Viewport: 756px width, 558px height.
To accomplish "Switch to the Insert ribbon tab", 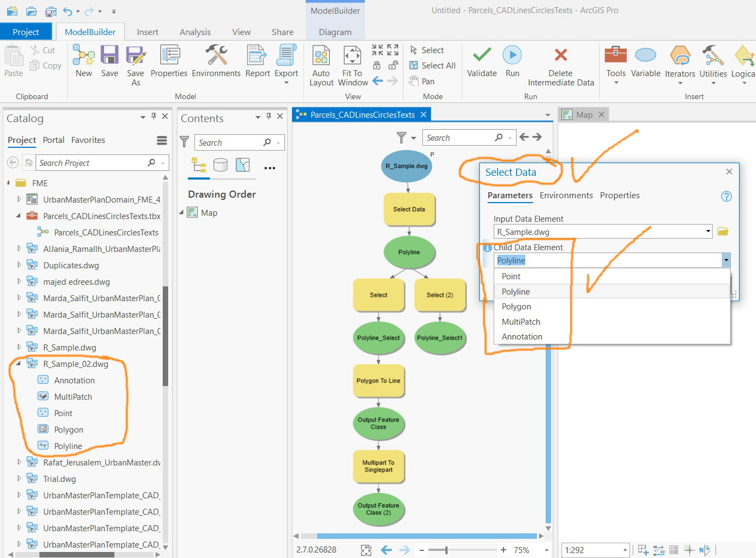I will pos(147,32).
